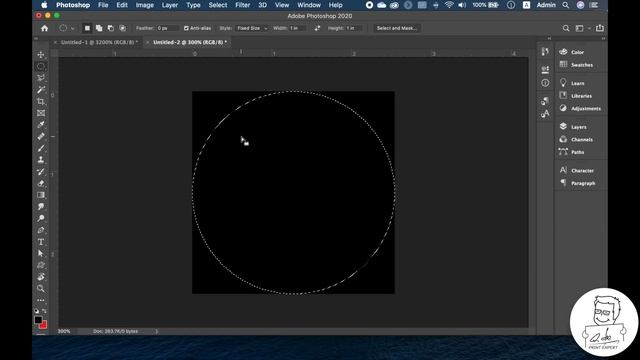Open the Image menu
The height and width of the screenshot is (360, 640).
(x=144, y=5)
